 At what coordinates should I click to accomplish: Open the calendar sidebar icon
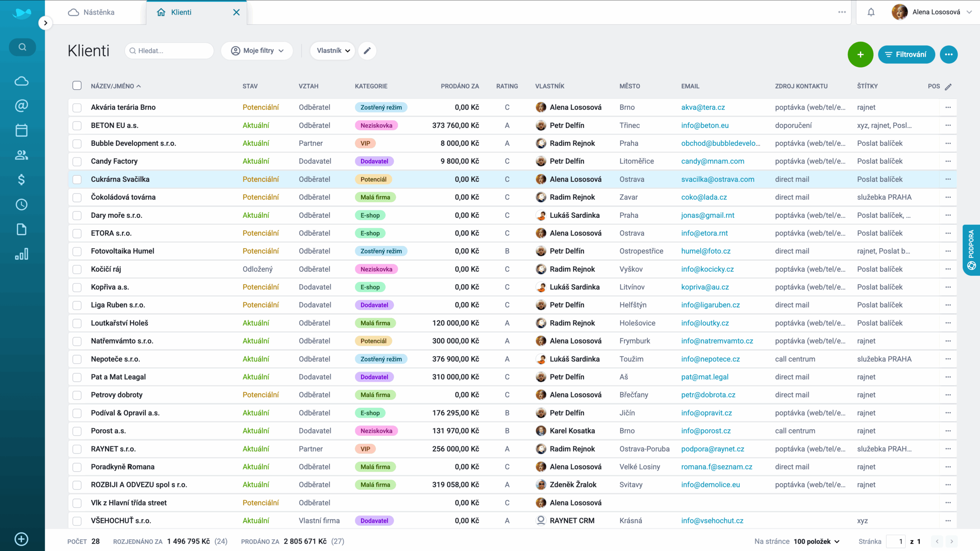21,130
